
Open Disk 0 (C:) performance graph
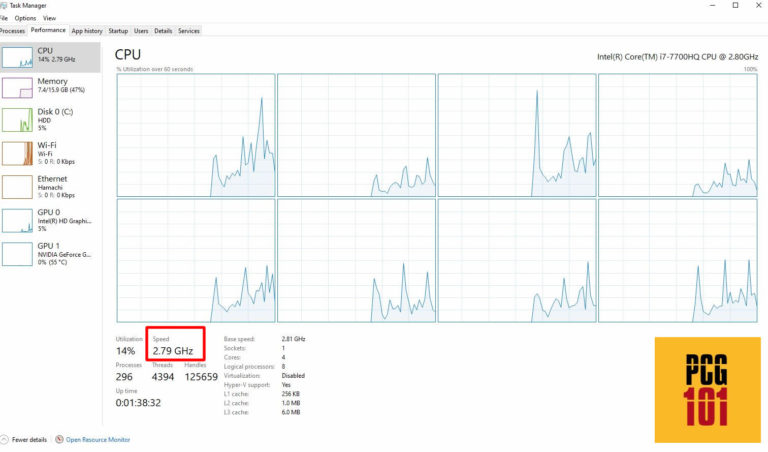click(x=18, y=120)
